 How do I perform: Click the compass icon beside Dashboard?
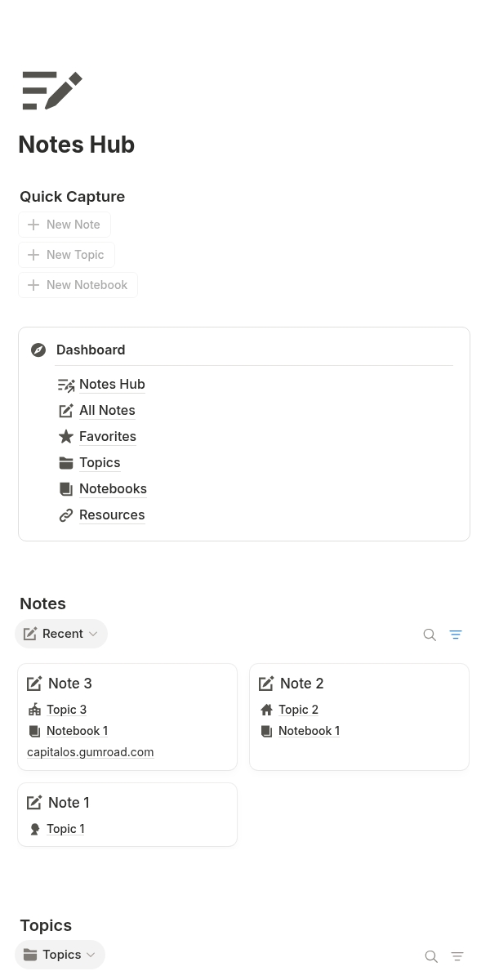[x=38, y=350]
